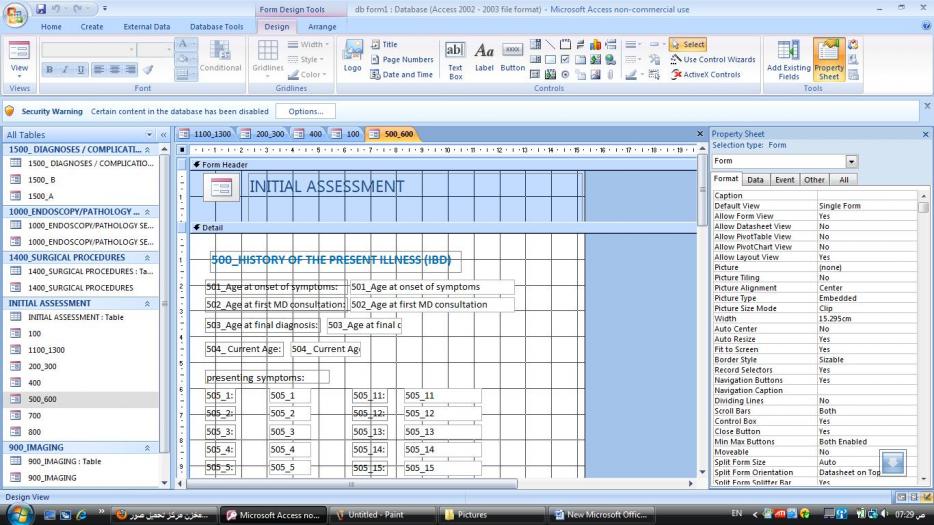934x525 pixels.
Task: Insert Date and Time
Action: pos(401,74)
